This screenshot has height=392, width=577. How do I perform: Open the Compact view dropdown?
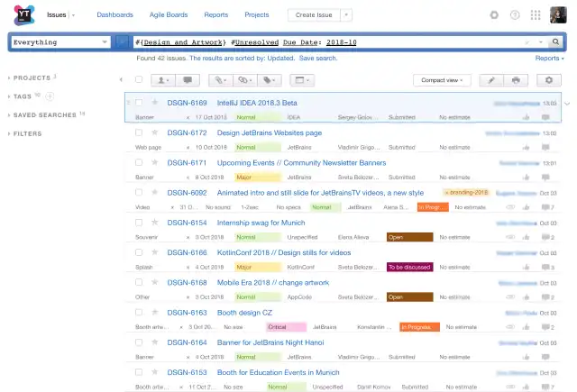(x=442, y=80)
